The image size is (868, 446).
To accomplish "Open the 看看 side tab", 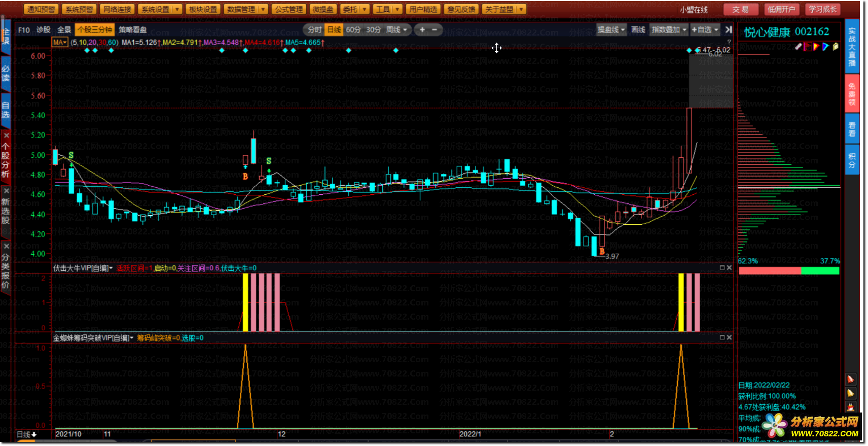I will [x=852, y=129].
